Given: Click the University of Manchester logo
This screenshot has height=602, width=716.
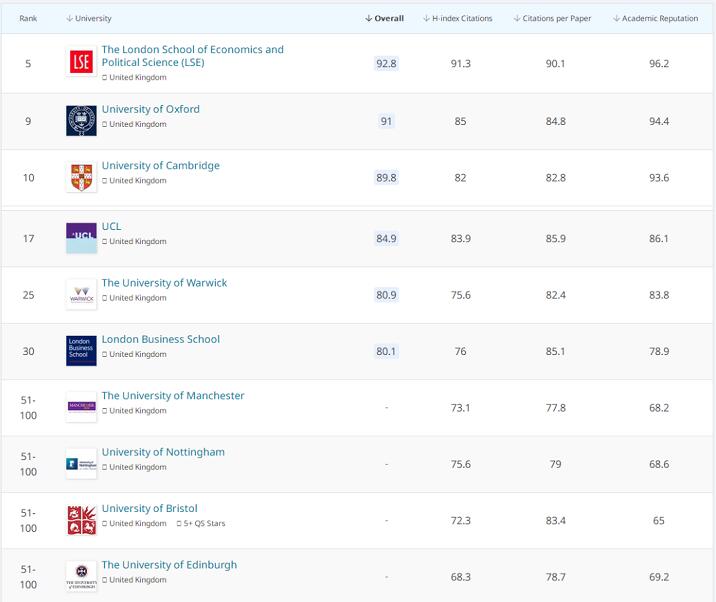Looking at the screenshot, I should click(x=81, y=406).
